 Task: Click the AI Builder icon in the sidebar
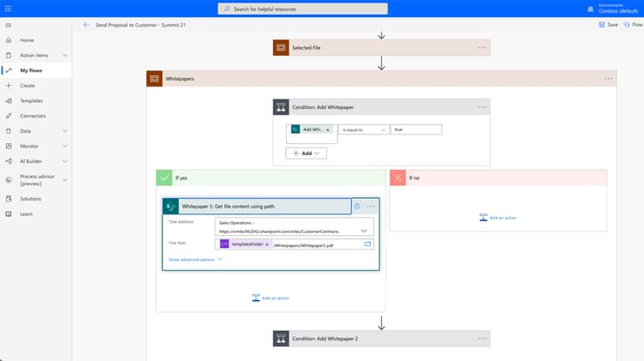point(9,161)
